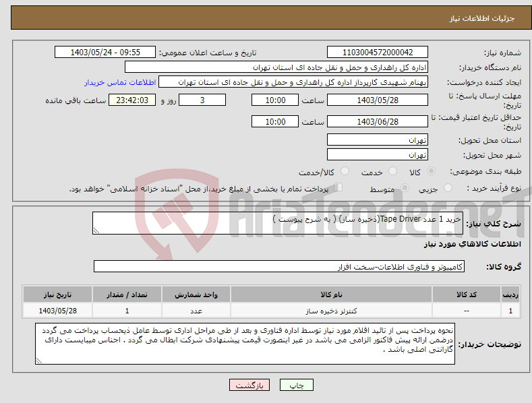Click the delivery city field تهران
Image resolution: width=532 pixels, height=403 pixels.
378,155
